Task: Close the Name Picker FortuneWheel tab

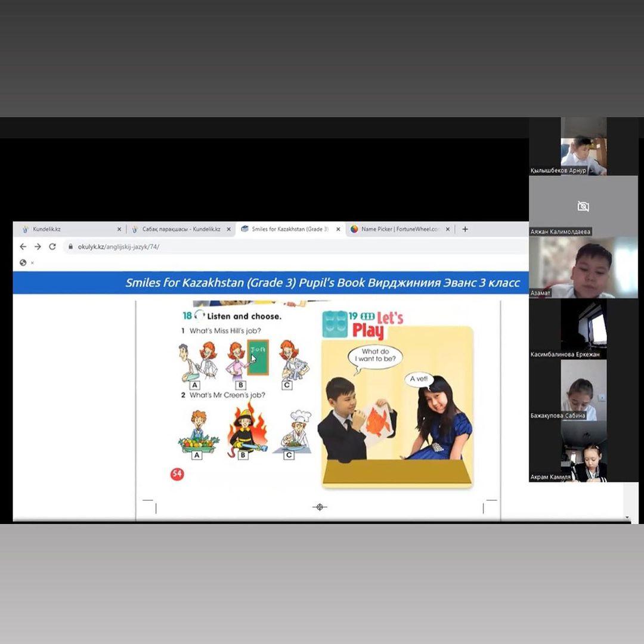Action: [448, 229]
